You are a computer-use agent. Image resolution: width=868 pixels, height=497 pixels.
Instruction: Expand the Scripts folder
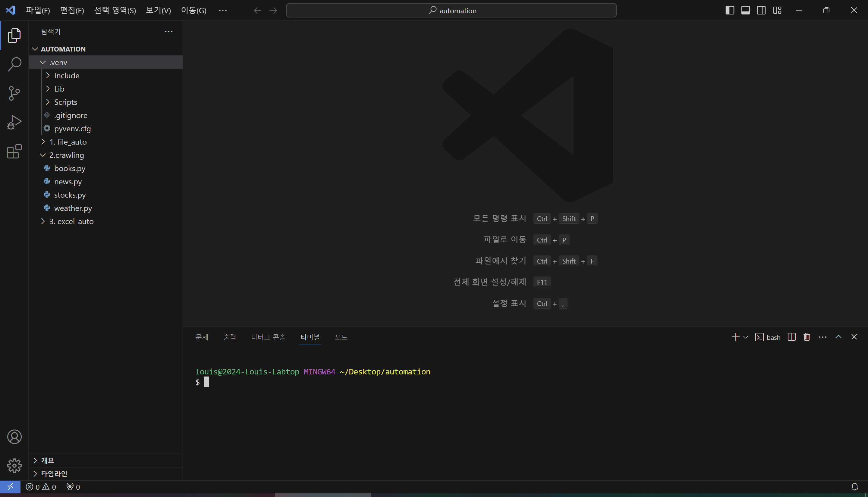click(106, 102)
